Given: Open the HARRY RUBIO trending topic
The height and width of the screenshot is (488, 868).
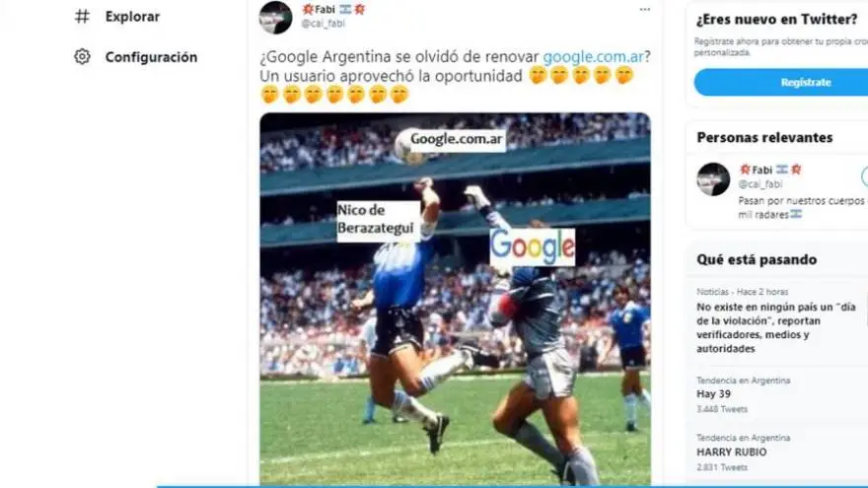Looking at the screenshot, I should point(744,453).
